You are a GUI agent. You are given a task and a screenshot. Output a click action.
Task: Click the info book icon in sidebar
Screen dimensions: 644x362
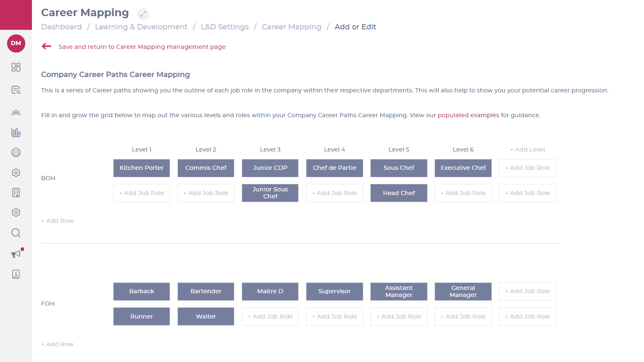(16, 274)
